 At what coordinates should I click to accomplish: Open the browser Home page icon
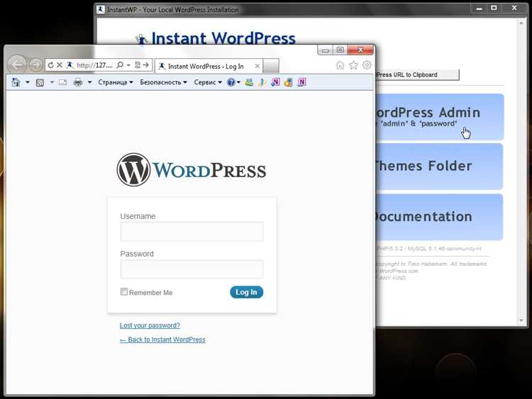pyautogui.click(x=340, y=65)
